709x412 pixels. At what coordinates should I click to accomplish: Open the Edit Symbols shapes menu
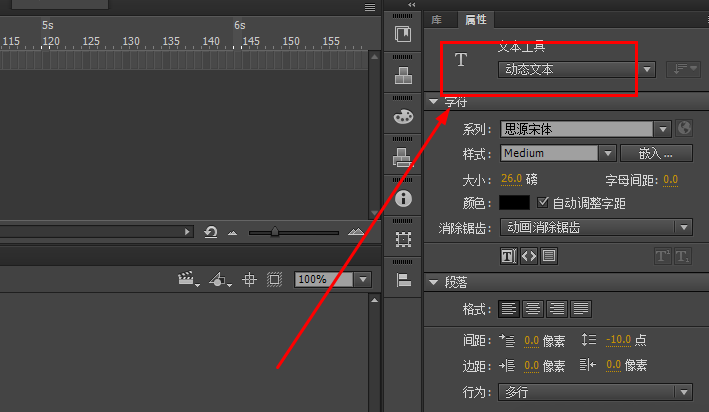pos(219,279)
